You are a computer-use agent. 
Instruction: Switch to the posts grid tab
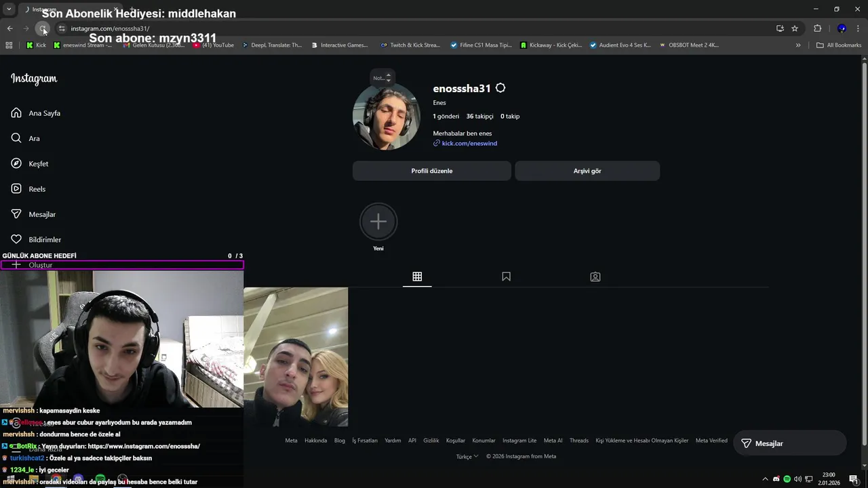pyautogui.click(x=417, y=277)
